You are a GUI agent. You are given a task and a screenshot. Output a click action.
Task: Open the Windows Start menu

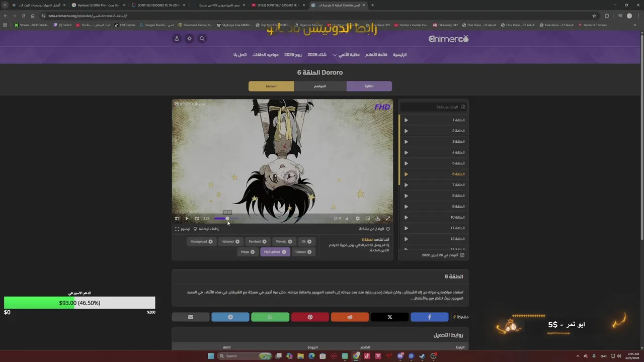pyautogui.click(x=211, y=356)
